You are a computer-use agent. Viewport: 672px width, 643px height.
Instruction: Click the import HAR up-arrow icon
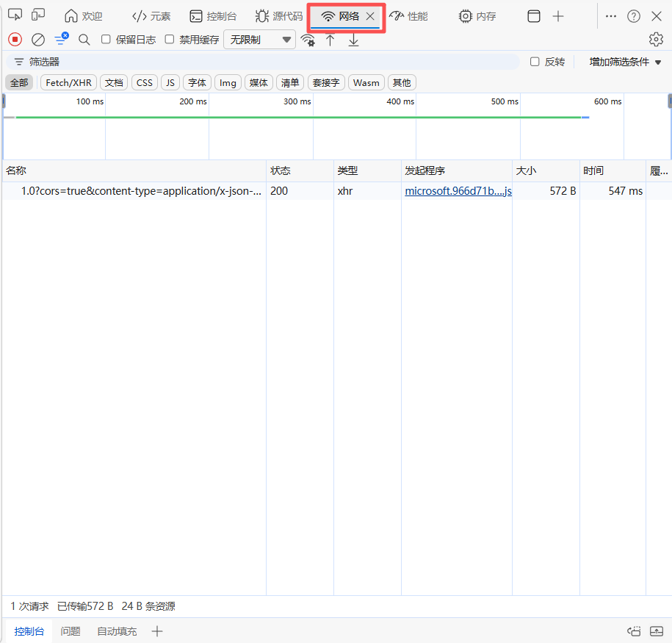pos(330,40)
